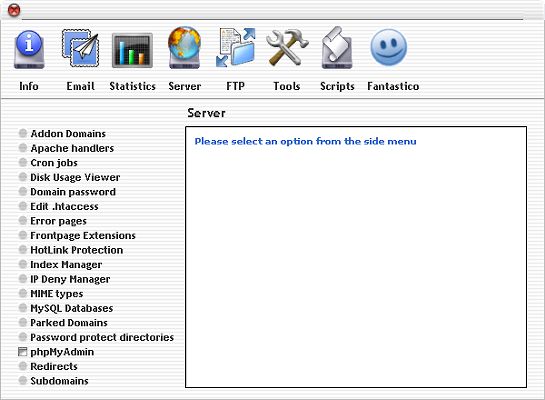Open Parked Domains option

point(69,323)
